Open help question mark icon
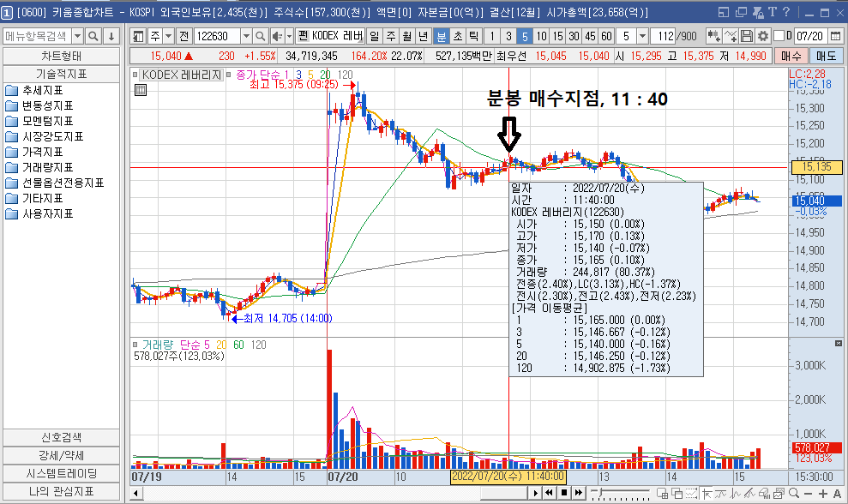The height and width of the screenshot is (504, 848). tap(786, 12)
